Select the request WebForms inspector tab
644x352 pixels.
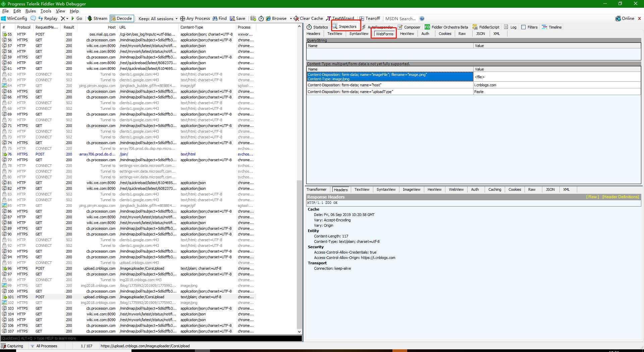(384, 34)
